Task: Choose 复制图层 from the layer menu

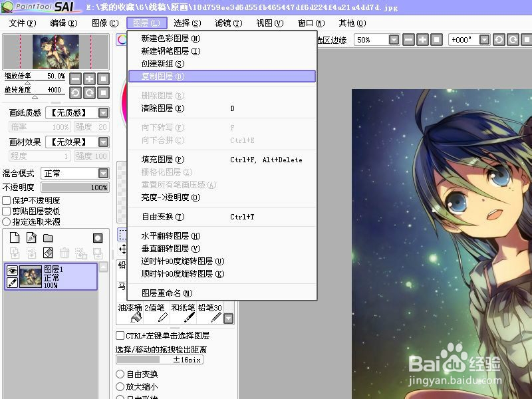Action: tap(222, 76)
